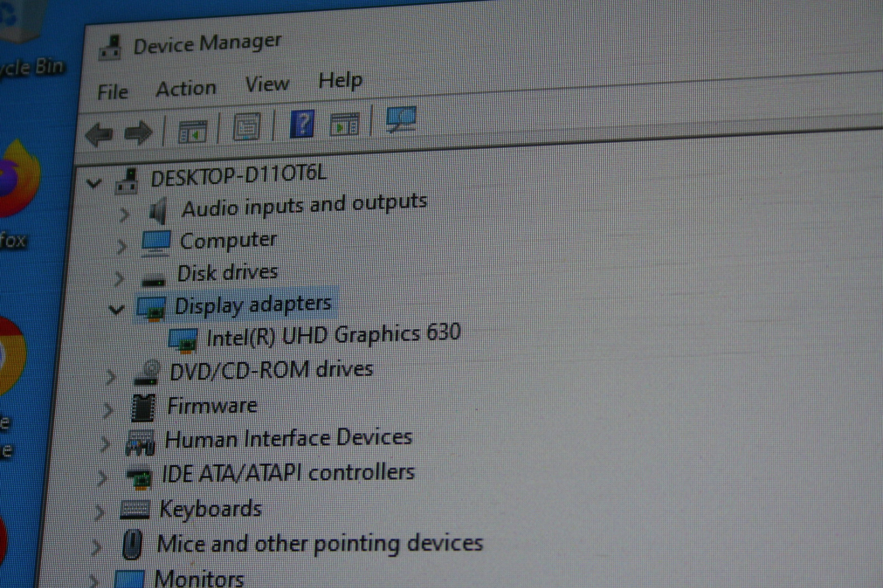Click the Device Manager title bar icon

pos(110,49)
